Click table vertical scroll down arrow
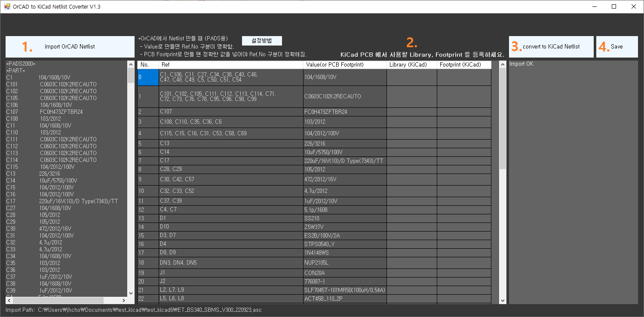644x317 pixels. [503, 301]
